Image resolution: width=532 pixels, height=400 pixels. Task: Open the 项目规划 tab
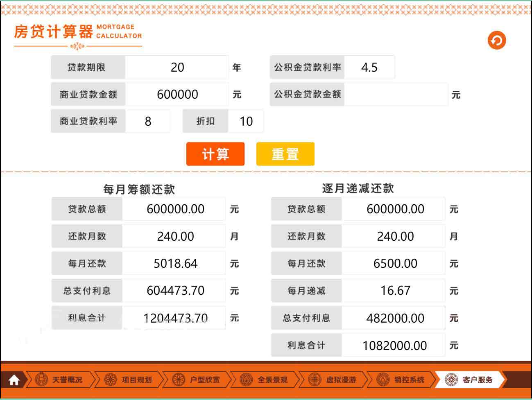pyautogui.click(x=137, y=380)
